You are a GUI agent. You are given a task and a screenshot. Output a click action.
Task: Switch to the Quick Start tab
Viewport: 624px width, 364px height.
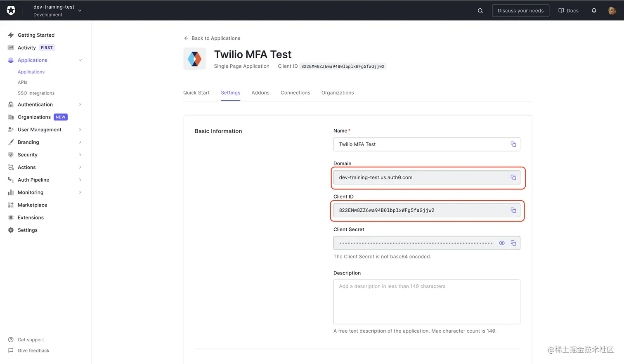click(196, 92)
